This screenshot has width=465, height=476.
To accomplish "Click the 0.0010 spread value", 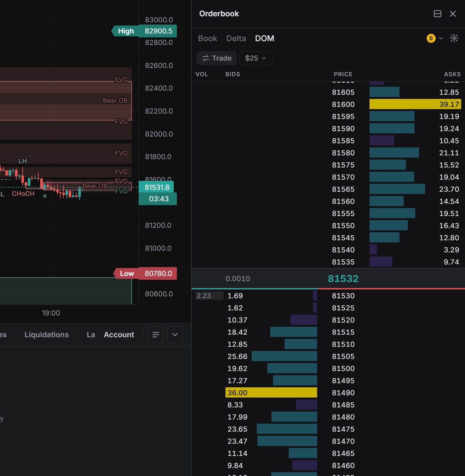I will (x=238, y=279).
